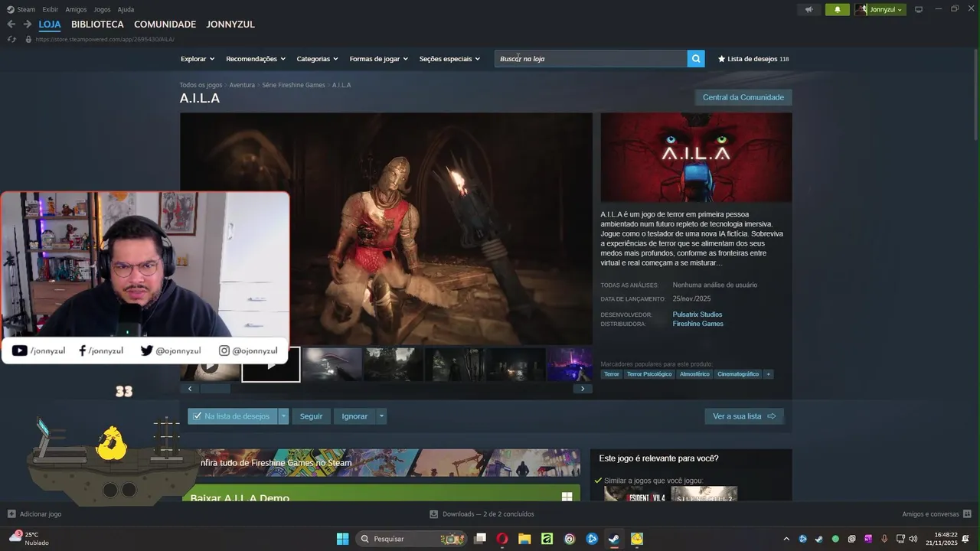Click the tray volume speaker icon
This screenshot has height=551, width=980.
coord(914,539)
